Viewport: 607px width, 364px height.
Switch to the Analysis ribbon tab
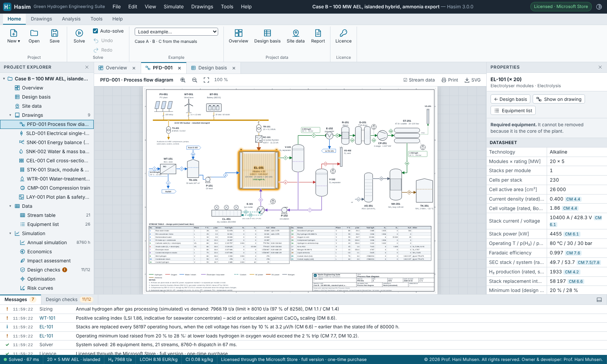tap(71, 19)
